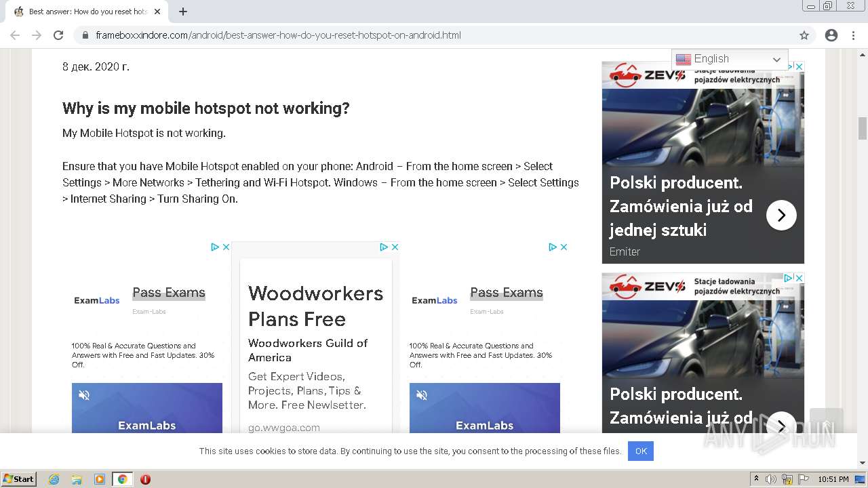Image resolution: width=868 pixels, height=488 pixels.
Task: Close the top ZEV sidebar ad
Action: click(x=800, y=66)
